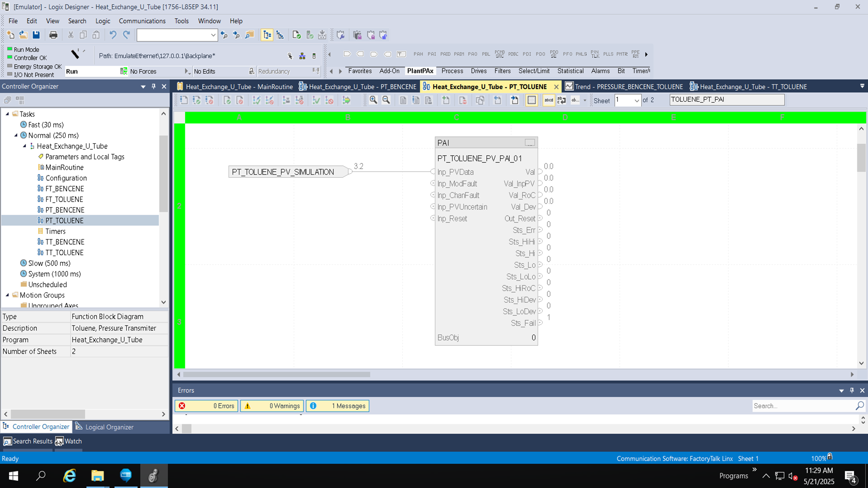Open the document tabs overflow dropdown
868x488 pixels.
click(x=862, y=86)
